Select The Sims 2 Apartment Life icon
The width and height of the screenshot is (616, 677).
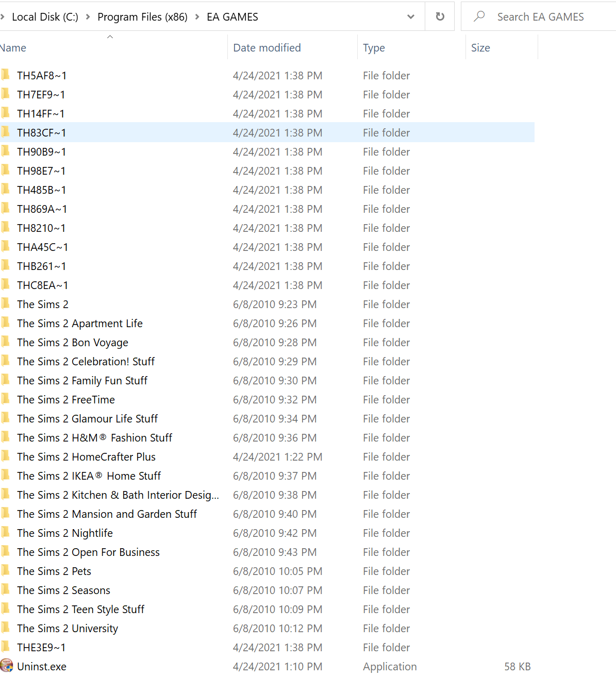coord(6,323)
